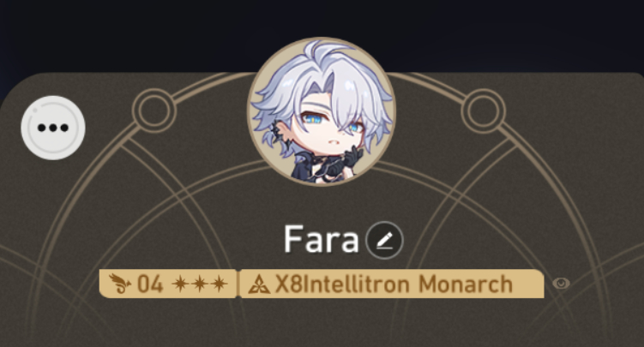This screenshot has height=347, width=644.
Task: Click the left decorative ring ornament
Action: (154, 111)
